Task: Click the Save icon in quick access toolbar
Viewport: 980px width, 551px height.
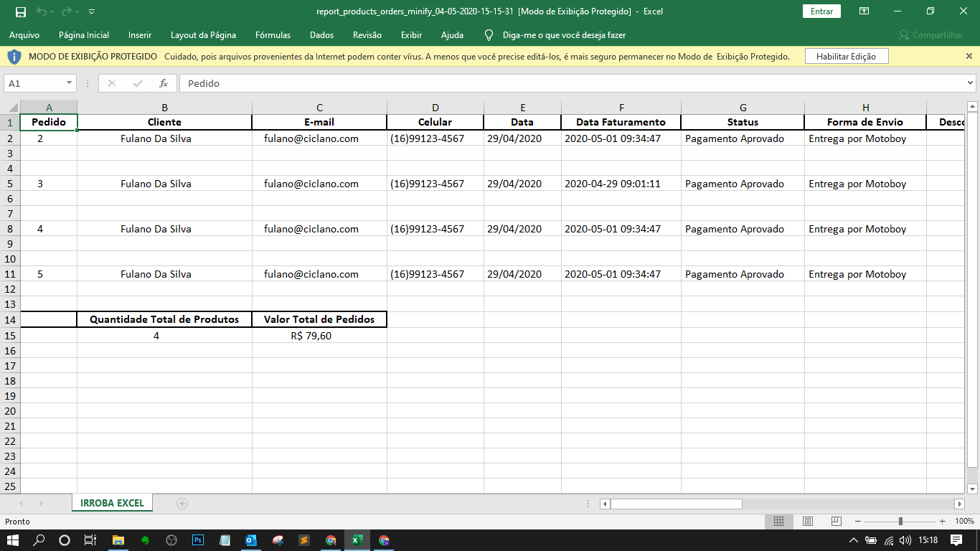Action: (x=20, y=11)
